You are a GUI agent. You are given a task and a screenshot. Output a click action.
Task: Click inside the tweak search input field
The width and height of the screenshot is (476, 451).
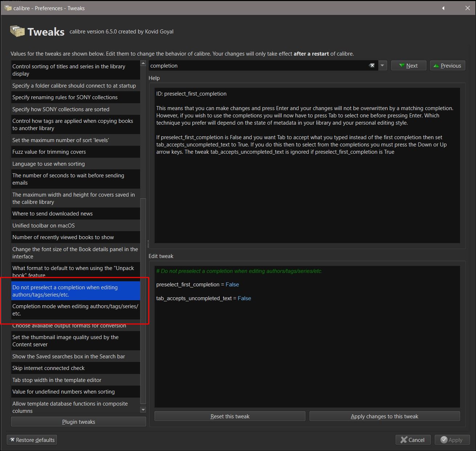[258, 66]
